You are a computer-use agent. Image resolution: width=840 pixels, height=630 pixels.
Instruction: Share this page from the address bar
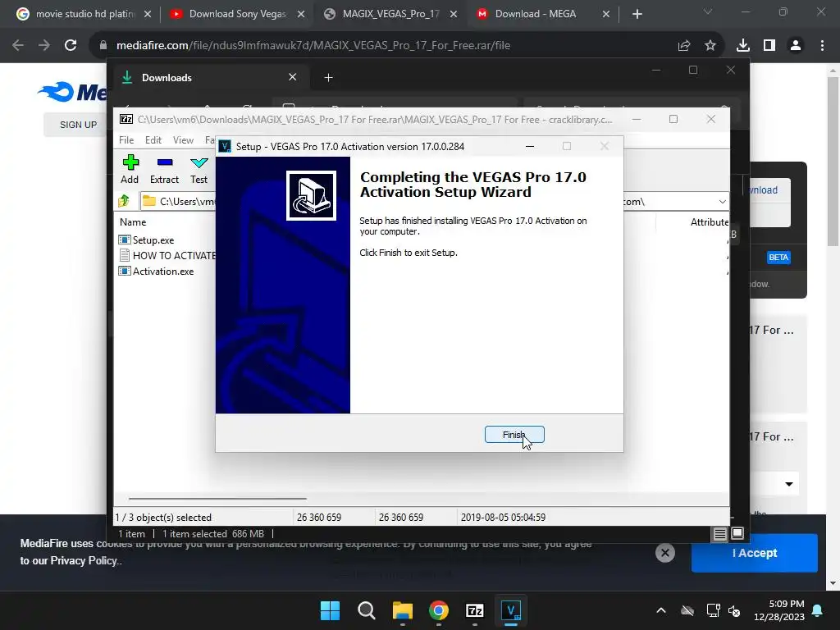point(684,46)
